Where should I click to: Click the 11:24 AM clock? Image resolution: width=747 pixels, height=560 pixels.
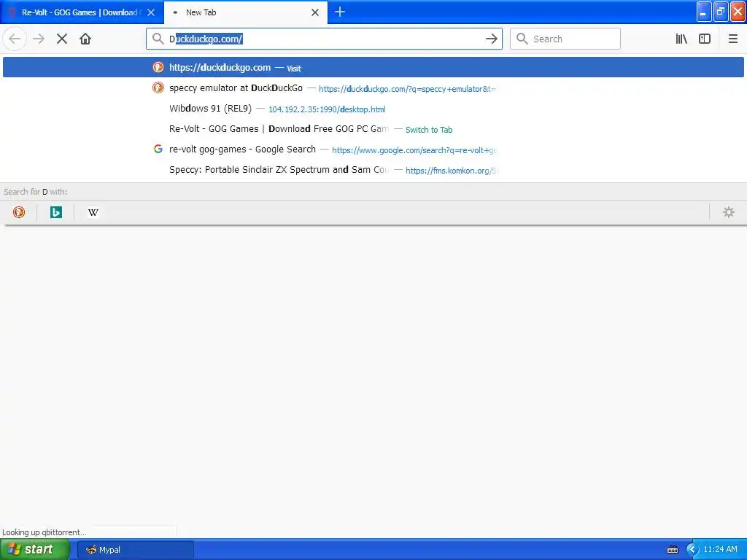(x=720, y=550)
